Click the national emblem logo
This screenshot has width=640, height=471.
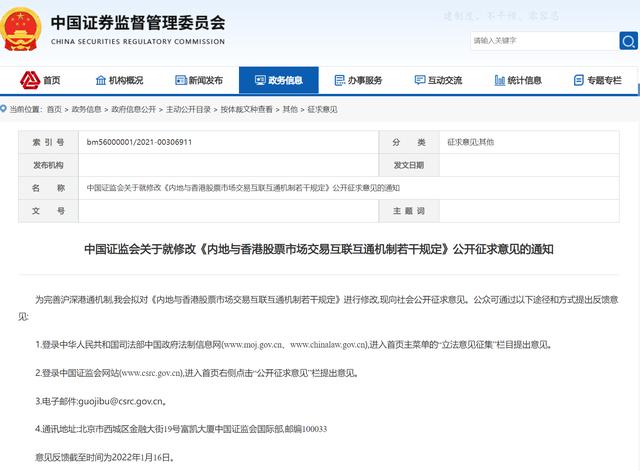20,30
